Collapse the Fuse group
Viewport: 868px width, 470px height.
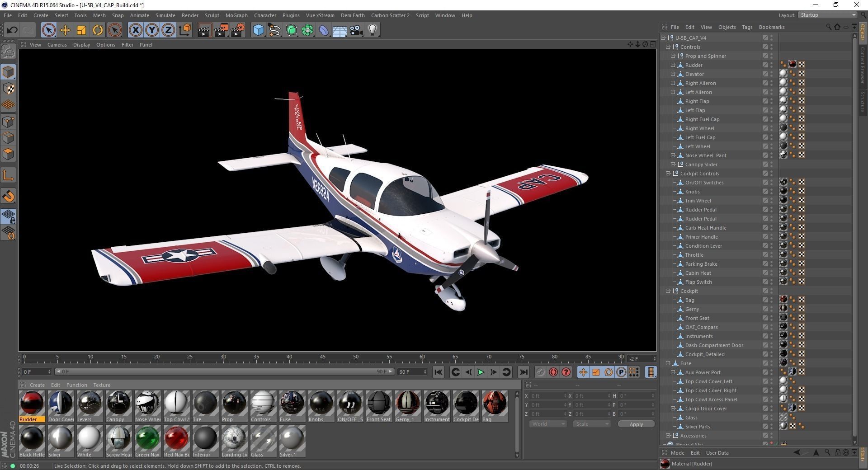pos(668,363)
